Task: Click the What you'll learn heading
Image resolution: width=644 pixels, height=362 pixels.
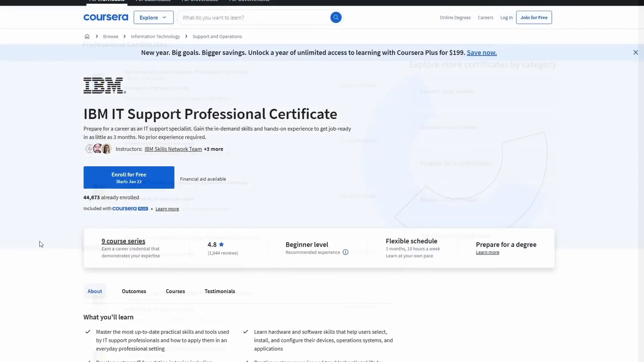Action: (x=108, y=317)
